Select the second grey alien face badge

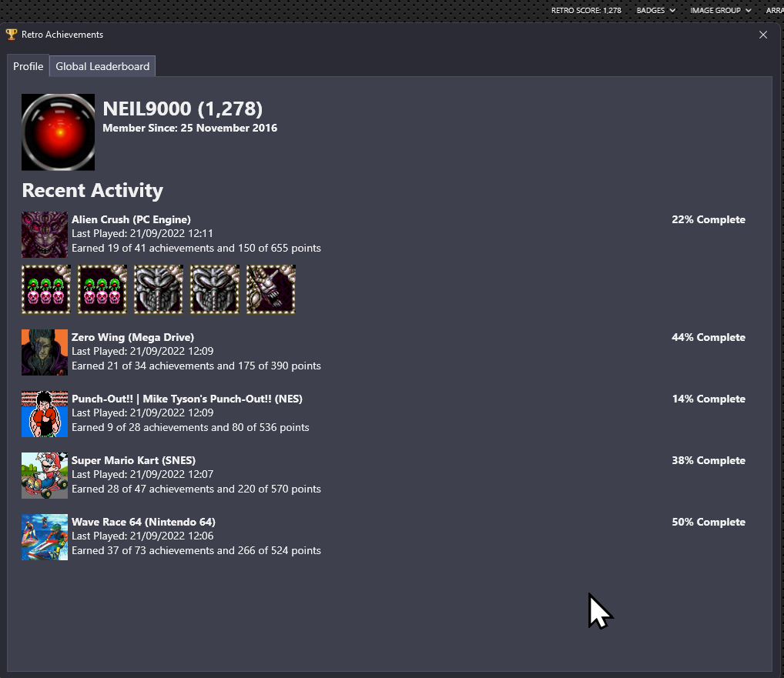(x=215, y=289)
